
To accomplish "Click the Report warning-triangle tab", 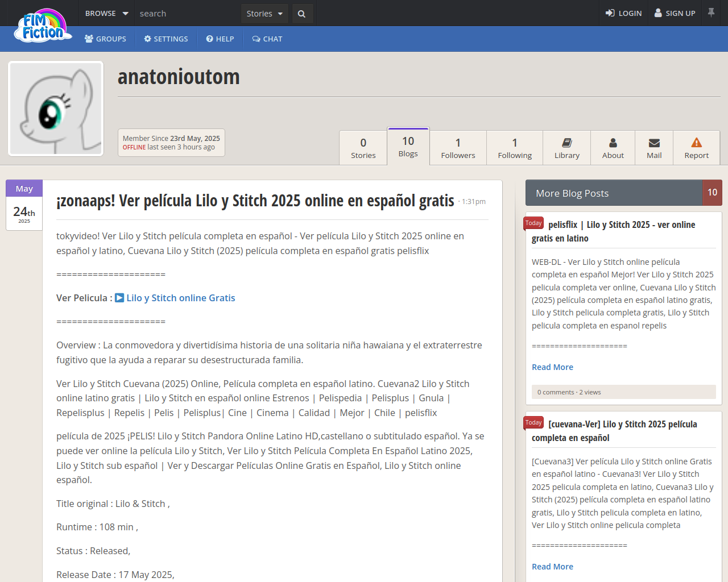I will click(x=697, y=148).
